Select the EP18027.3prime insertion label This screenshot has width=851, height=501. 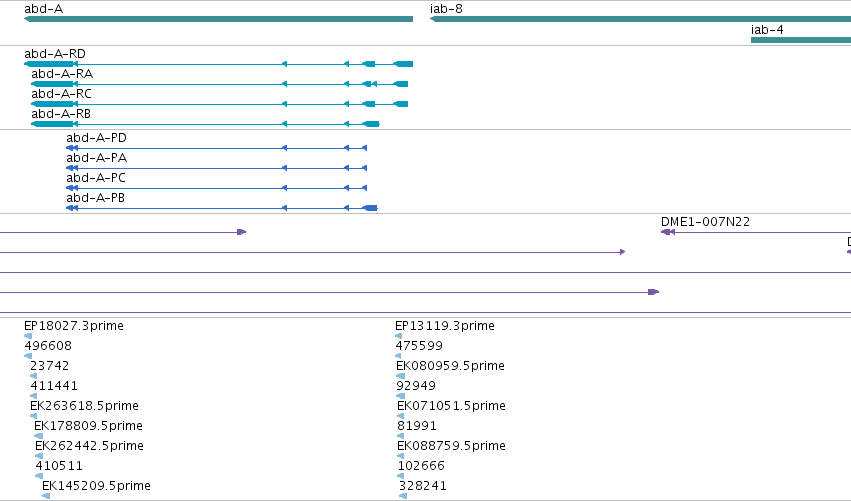(x=74, y=326)
